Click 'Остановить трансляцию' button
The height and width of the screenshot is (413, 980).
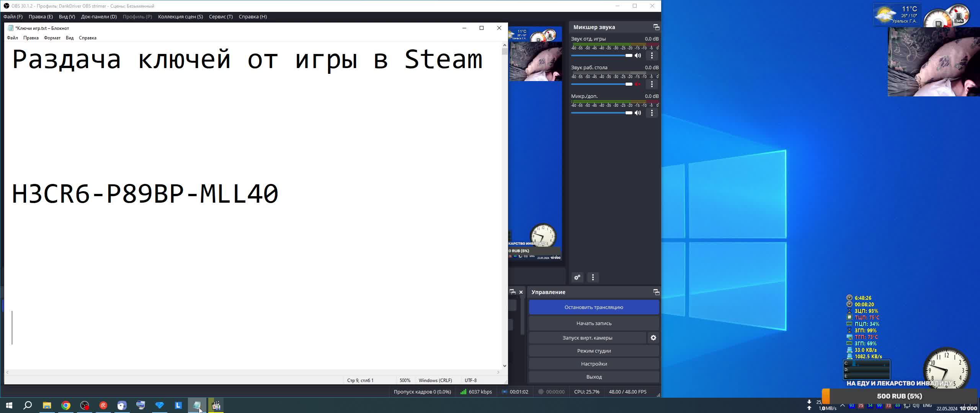click(594, 307)
